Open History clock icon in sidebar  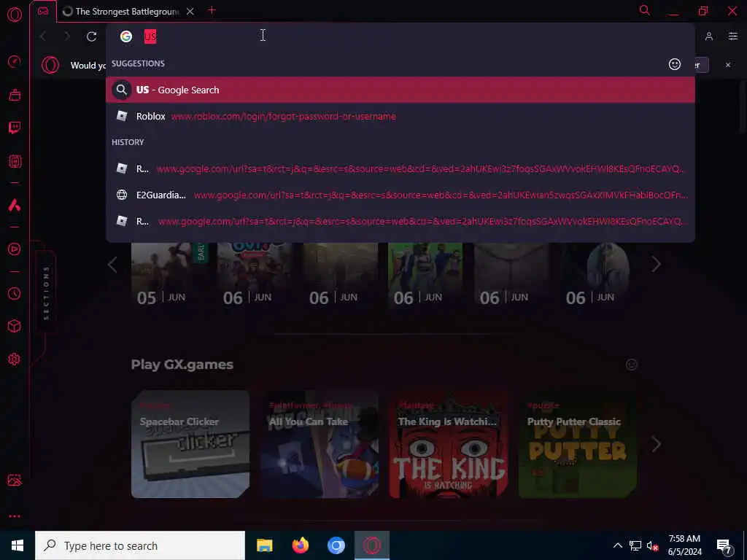pyautogui.click(x=15, y=293)
